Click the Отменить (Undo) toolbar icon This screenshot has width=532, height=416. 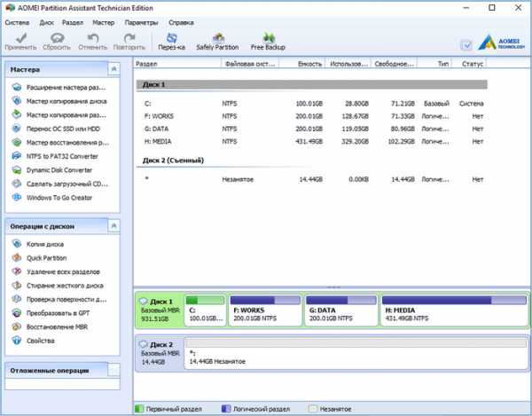[92, 42]
